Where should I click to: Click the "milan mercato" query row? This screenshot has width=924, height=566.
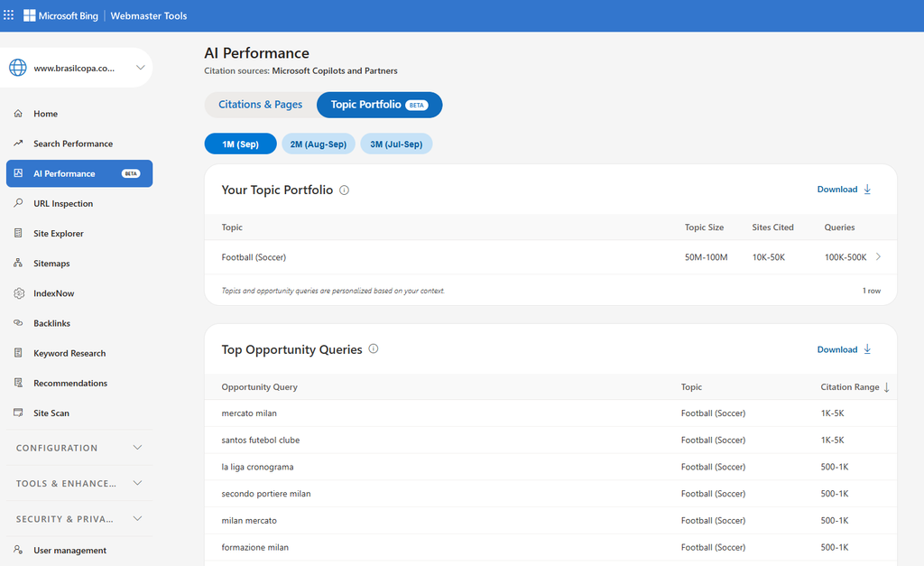pos(550,521)
